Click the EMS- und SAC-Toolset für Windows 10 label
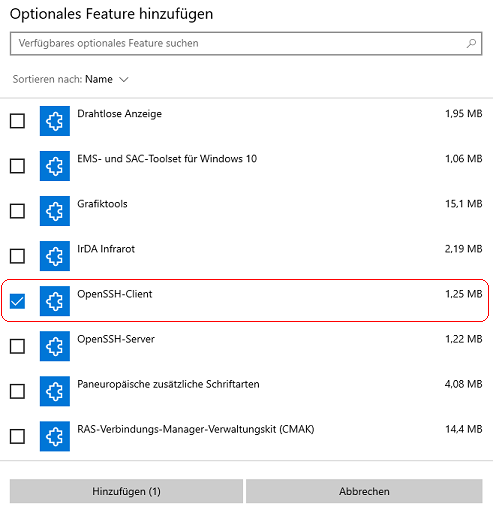Image resolution: width=493 pixels, height=507 pixels. [x=167, y=159]
